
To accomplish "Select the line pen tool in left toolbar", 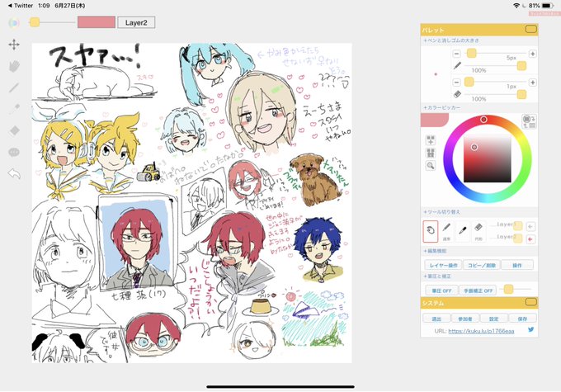I will tap(14, 87).
